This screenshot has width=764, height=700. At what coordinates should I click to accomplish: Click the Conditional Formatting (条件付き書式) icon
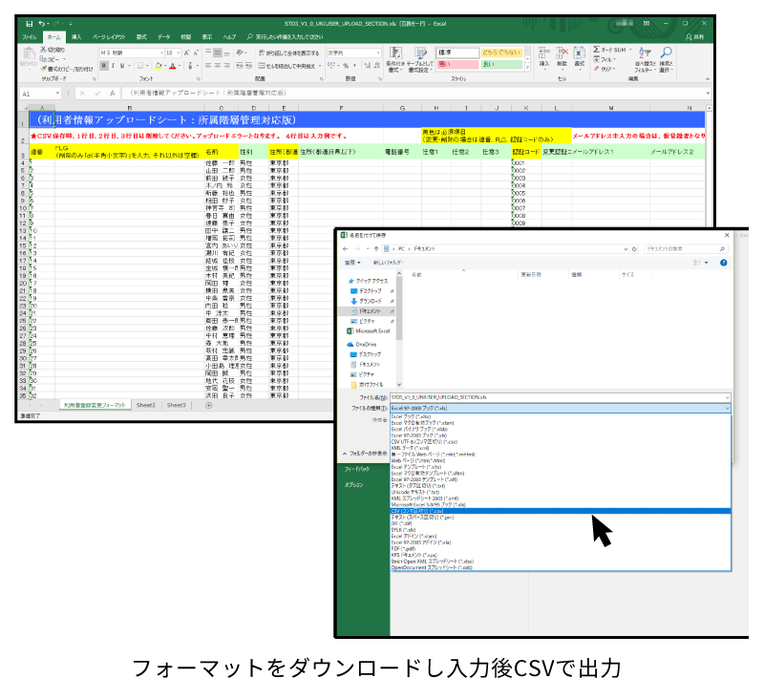[395, 55]
